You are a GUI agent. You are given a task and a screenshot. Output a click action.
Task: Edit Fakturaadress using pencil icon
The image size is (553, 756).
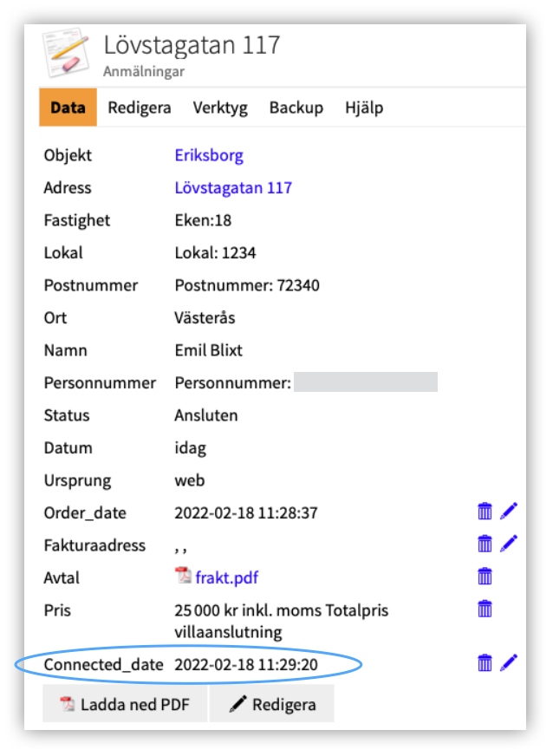(x=509, y=544)
